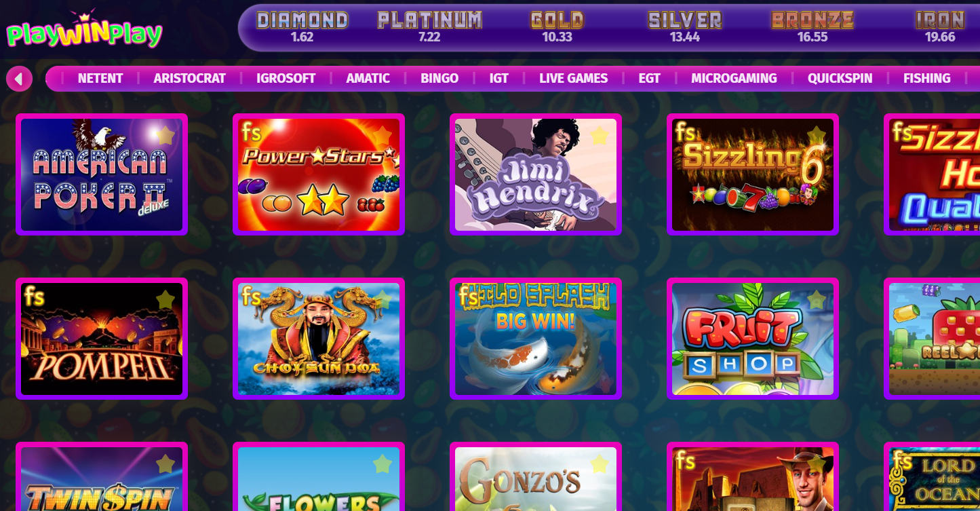
Task: Favorite star on Gonzo's Quest tile
Action: point(600,463)
